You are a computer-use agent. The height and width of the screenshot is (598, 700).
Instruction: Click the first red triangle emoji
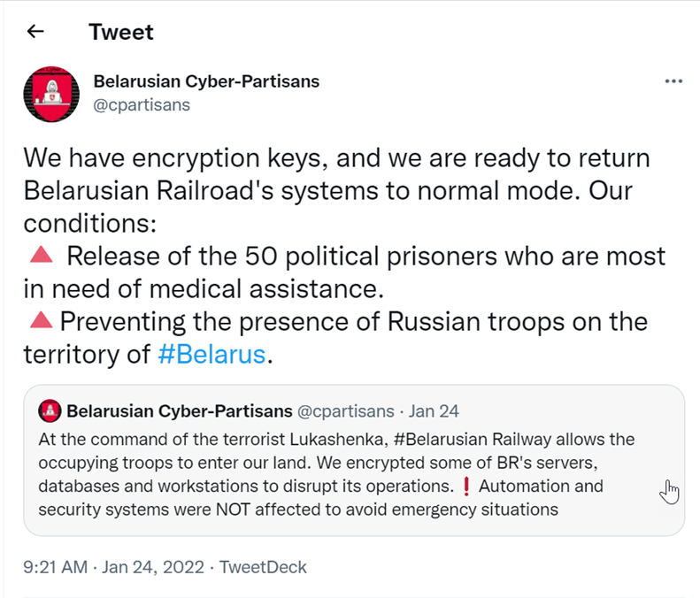[x=41, y=256]
